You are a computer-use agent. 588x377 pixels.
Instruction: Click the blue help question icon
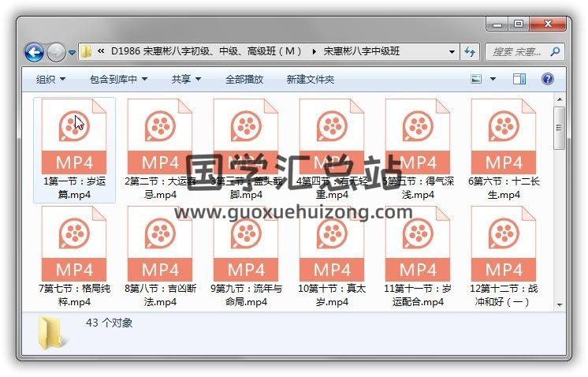pos(548,79)
